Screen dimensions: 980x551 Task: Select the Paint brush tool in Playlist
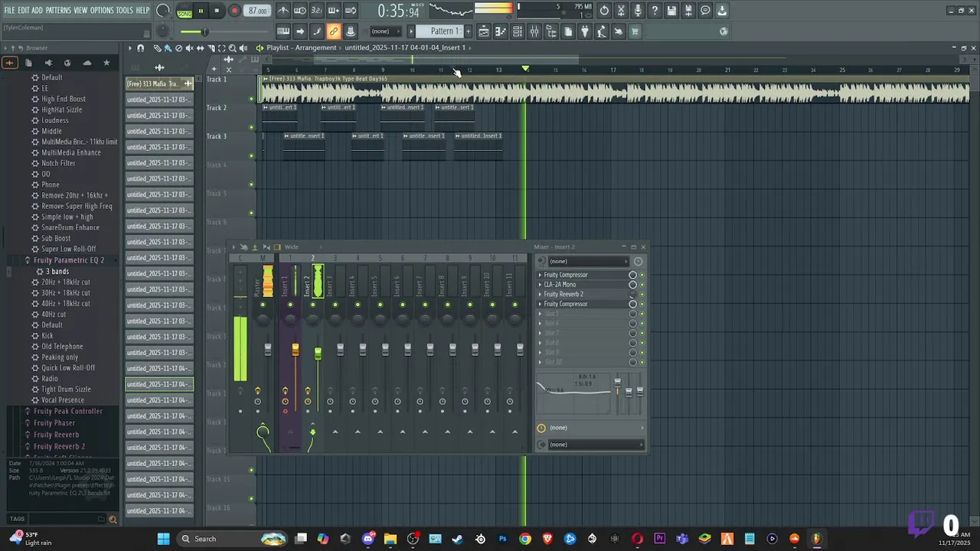168,47
